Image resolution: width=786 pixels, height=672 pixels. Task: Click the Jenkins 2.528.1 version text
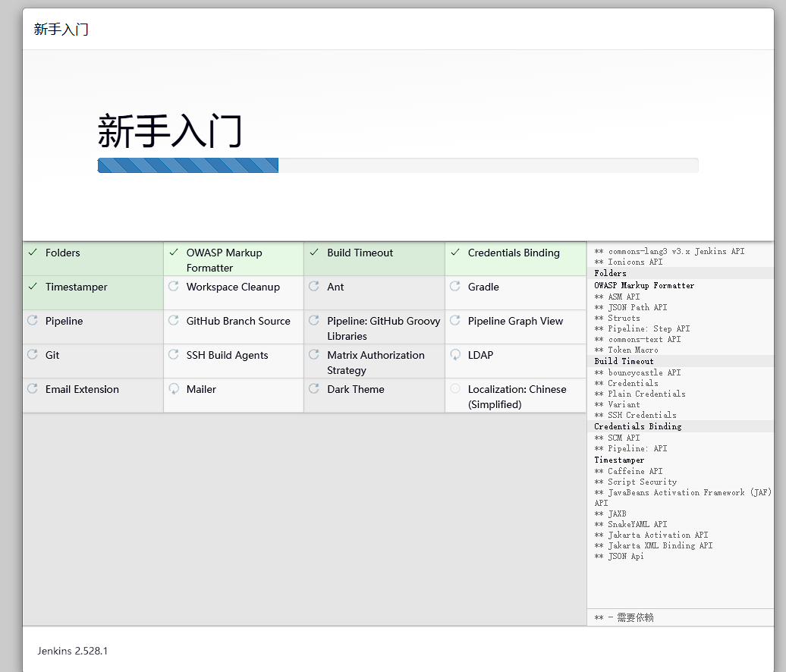click(x=73, y=651)
